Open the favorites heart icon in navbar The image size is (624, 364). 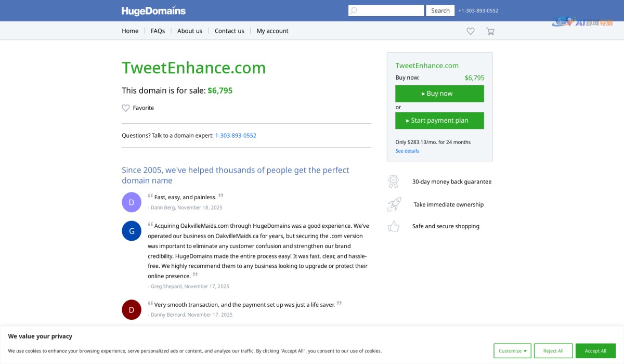click(471, 31)
